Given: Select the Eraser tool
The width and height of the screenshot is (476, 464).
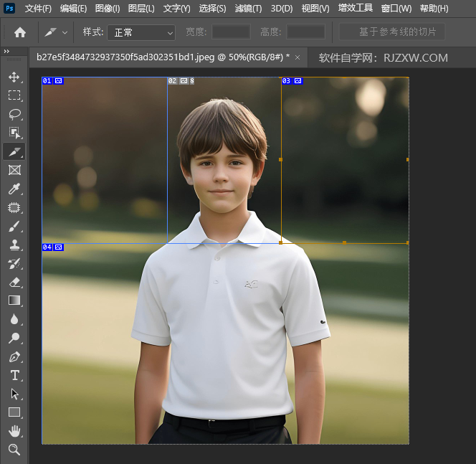Looking at the screenshot, I should click(x=14, y=282).
